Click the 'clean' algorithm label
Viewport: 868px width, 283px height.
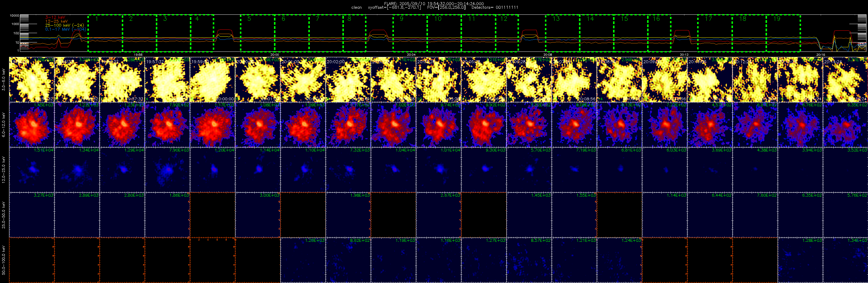click(x=357, y=8)
